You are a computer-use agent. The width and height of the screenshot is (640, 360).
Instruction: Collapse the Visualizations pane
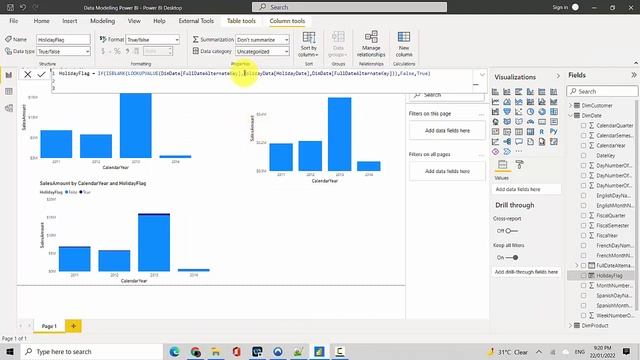[558, 76]
